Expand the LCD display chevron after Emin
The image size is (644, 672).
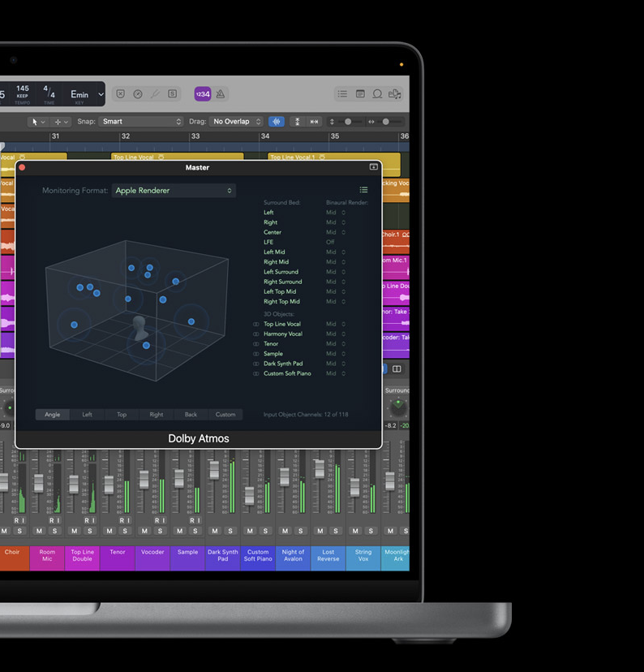point(101,94)
